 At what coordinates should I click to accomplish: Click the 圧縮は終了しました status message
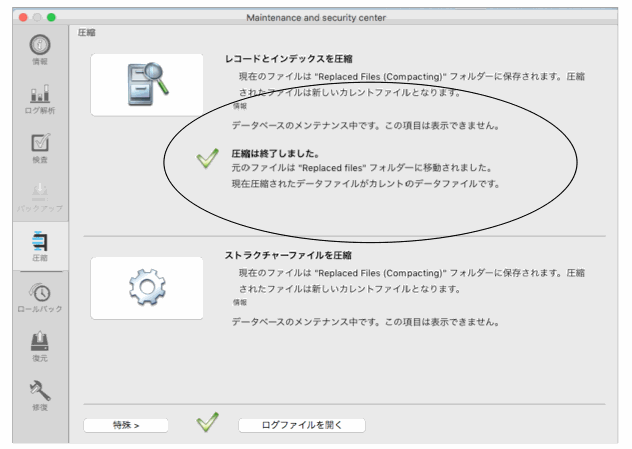click(x=275, y=154)
